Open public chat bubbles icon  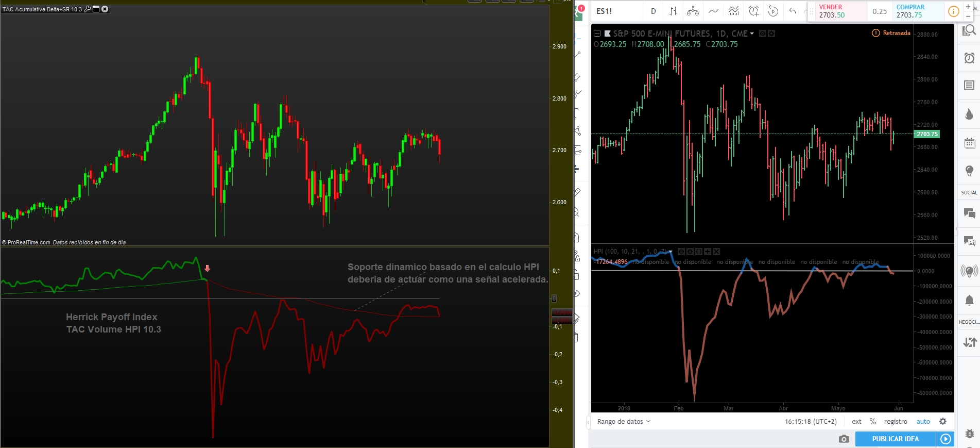click(x=969, y=213)
